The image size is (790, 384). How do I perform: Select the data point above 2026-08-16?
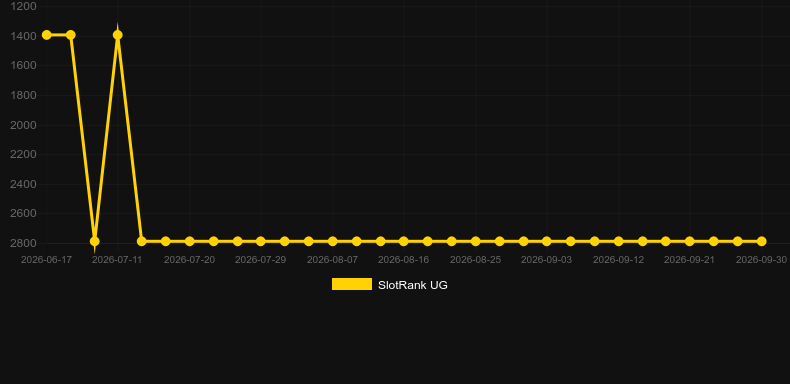point(404,241)
